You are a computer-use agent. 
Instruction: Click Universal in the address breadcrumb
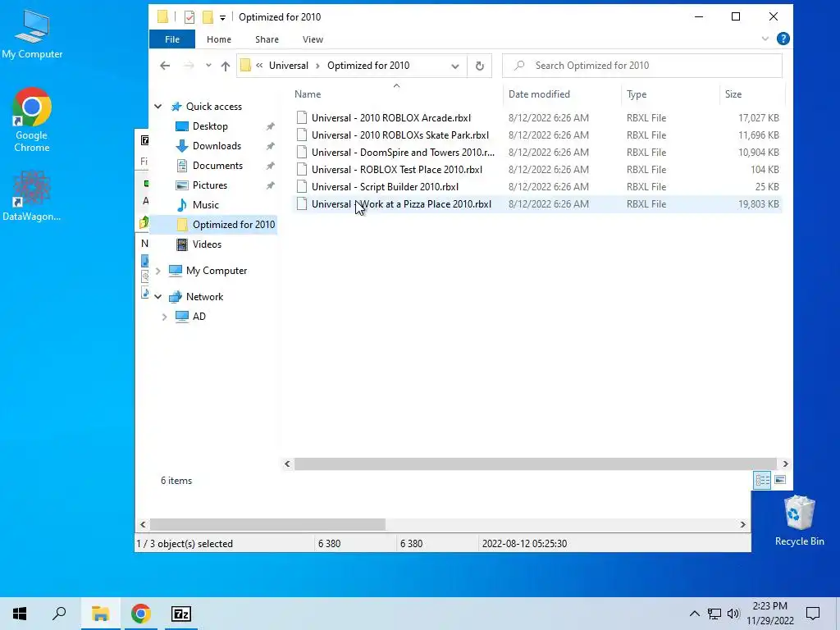coord(288,66)
